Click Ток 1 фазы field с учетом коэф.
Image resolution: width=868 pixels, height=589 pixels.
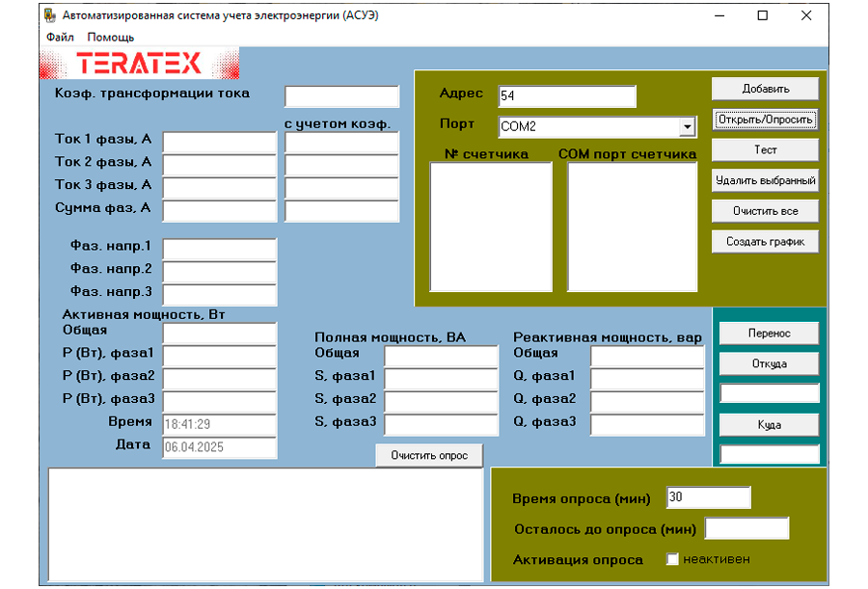341,143
